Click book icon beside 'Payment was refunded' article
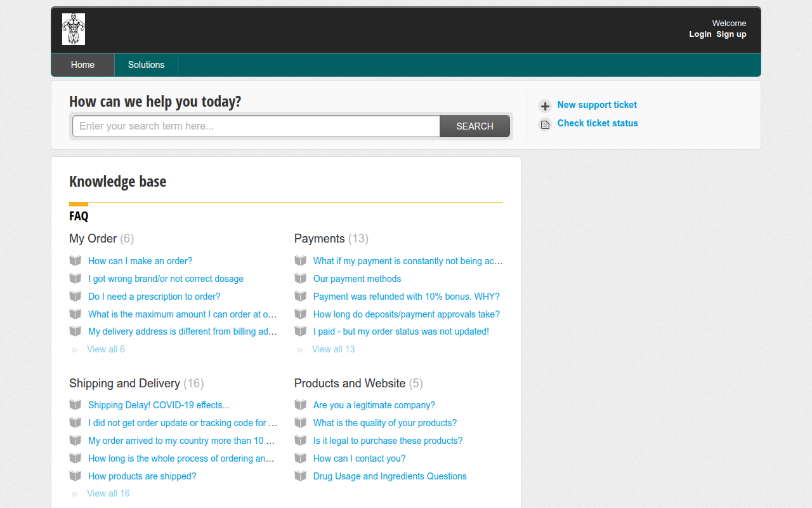The width and height of the screenshot is (812, 508). click(x=301, y=296)
